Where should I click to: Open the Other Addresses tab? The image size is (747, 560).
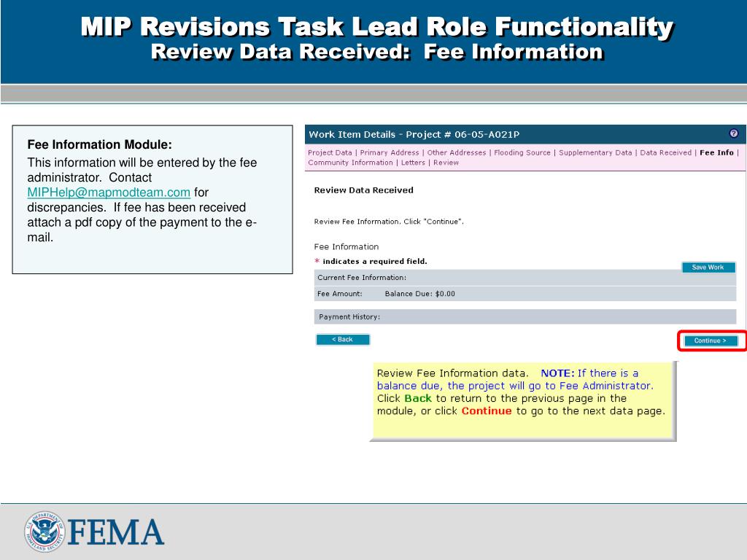(457, 152)
